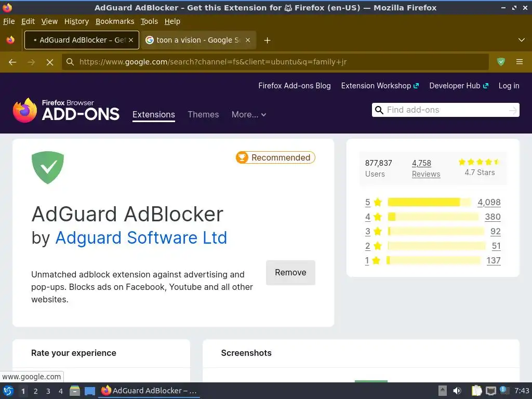The image size is (532, 399).
Task: Click the AdGuard AdBlocker taskbar window button
Action: pos(149,391)
